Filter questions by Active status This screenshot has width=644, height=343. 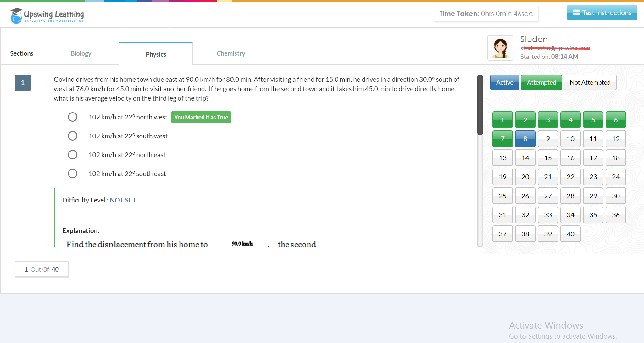coord(504,82)
